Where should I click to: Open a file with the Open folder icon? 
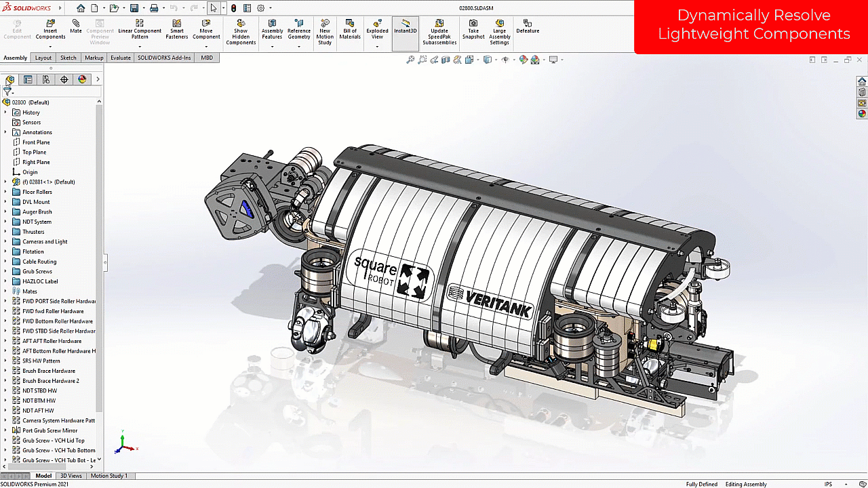pos(115,8)
